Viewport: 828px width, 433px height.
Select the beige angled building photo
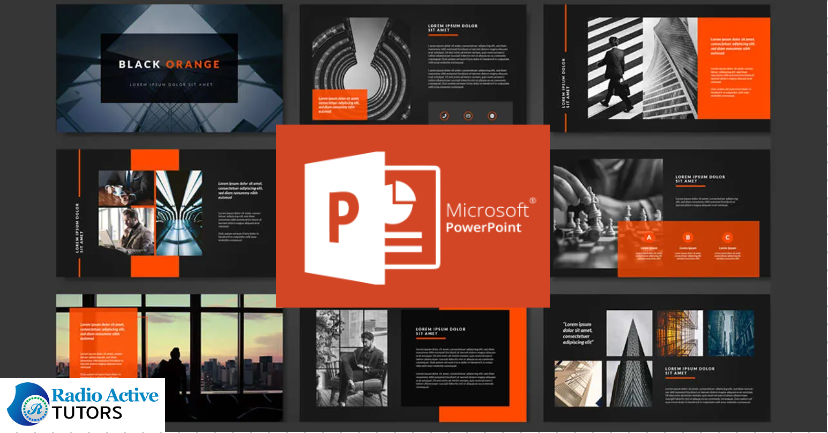[578, 384]
